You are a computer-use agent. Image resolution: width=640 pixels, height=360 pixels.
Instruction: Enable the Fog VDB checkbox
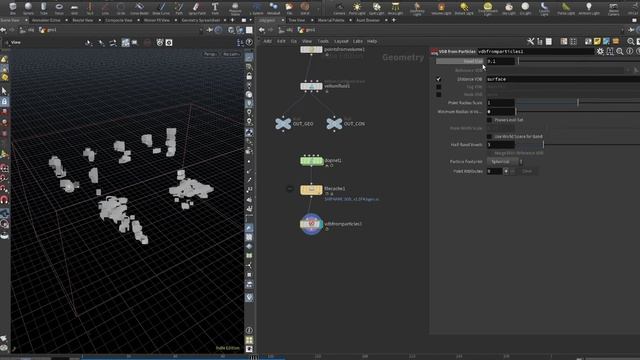pos(439,87)
